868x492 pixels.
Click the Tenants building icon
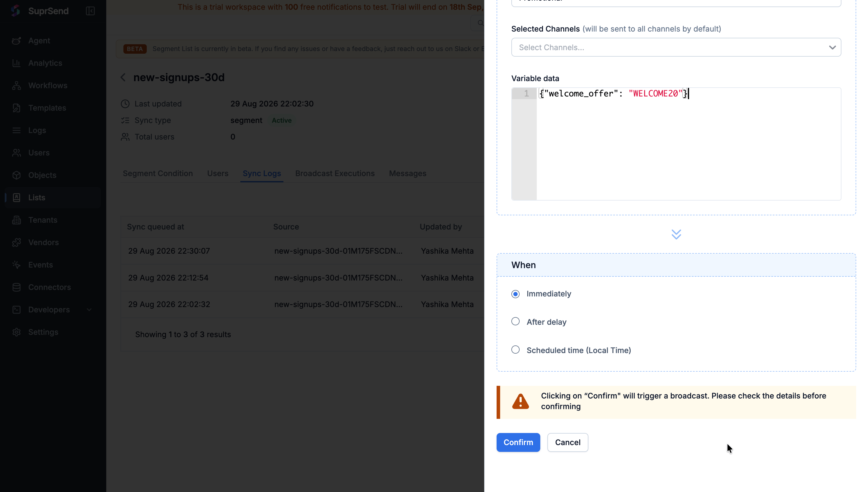tap(16, 220)
